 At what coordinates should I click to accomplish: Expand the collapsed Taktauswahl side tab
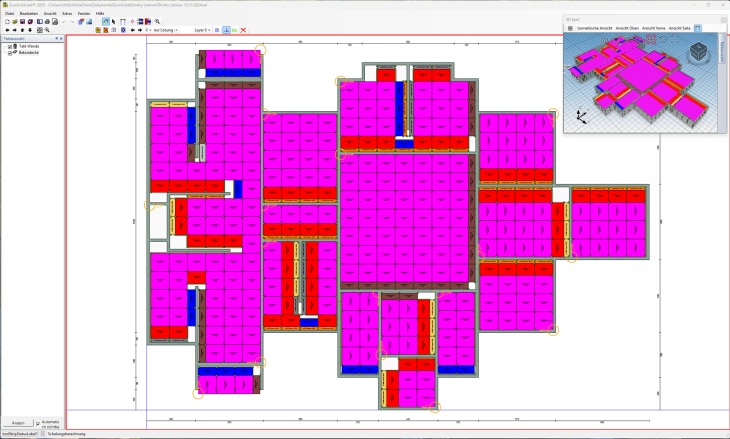[x=720, y=52]
